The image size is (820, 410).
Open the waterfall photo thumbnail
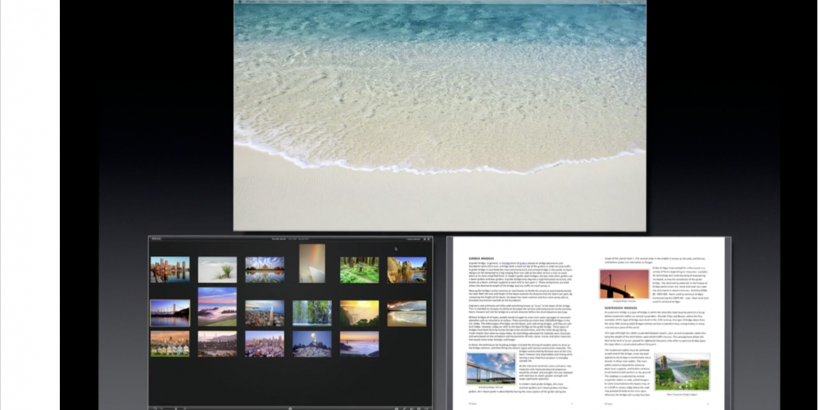(312, 313)
